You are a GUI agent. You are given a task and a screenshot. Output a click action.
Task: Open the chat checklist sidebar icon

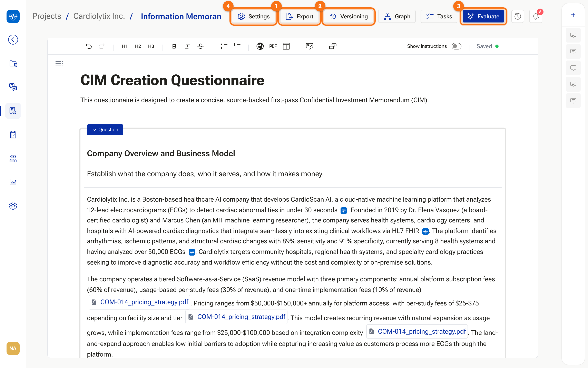click(x=13, y=87)
